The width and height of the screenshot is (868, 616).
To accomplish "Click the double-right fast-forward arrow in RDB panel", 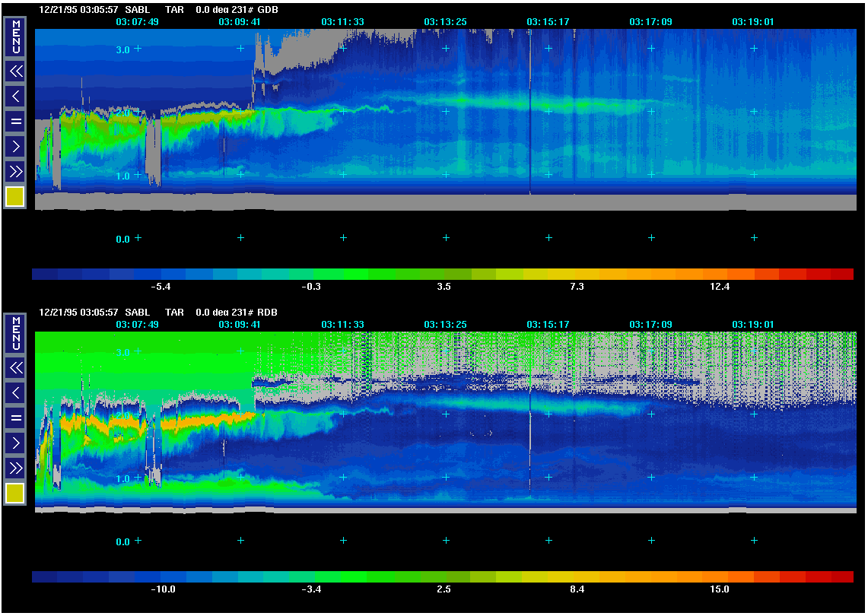I will pos(15,468).
